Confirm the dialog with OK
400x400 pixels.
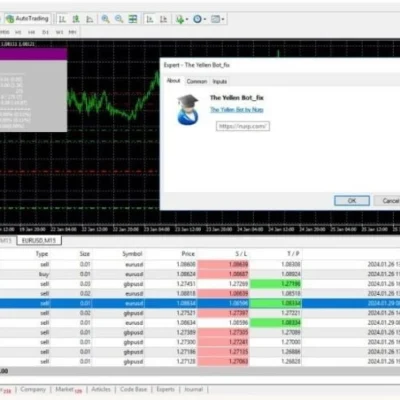click(352, 201)
